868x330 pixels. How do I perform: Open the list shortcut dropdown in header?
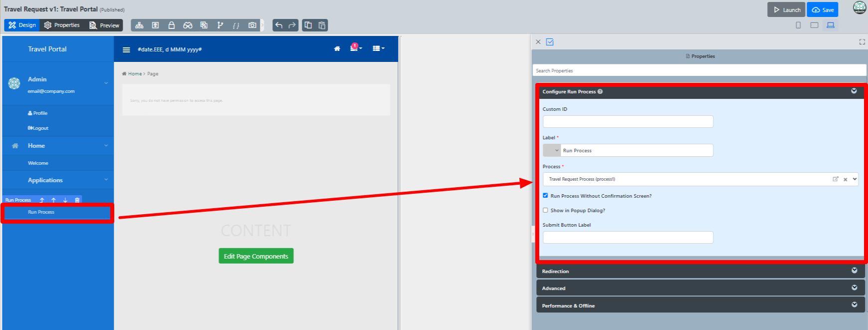379,48
